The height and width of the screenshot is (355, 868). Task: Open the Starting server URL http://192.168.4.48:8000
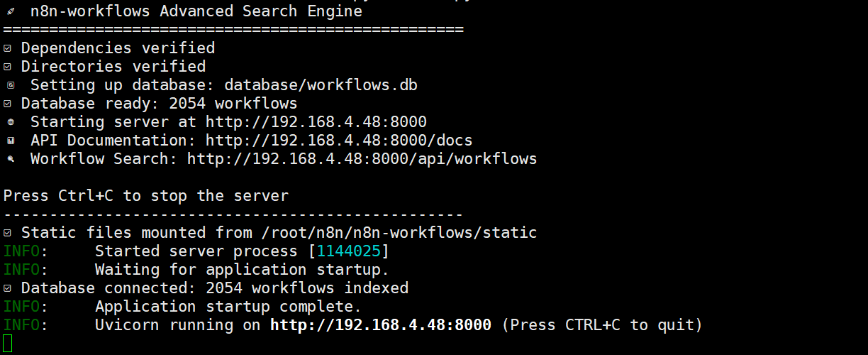click(316, 122)
